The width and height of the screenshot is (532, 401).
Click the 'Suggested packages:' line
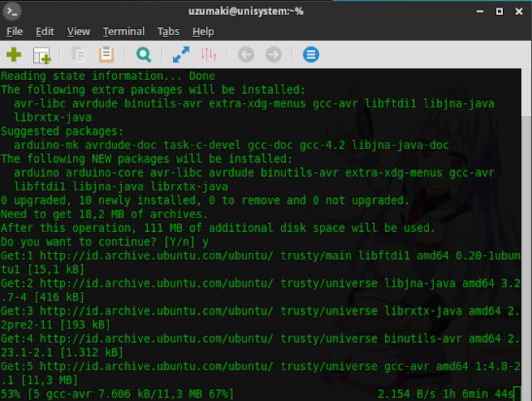pos(62,131)
